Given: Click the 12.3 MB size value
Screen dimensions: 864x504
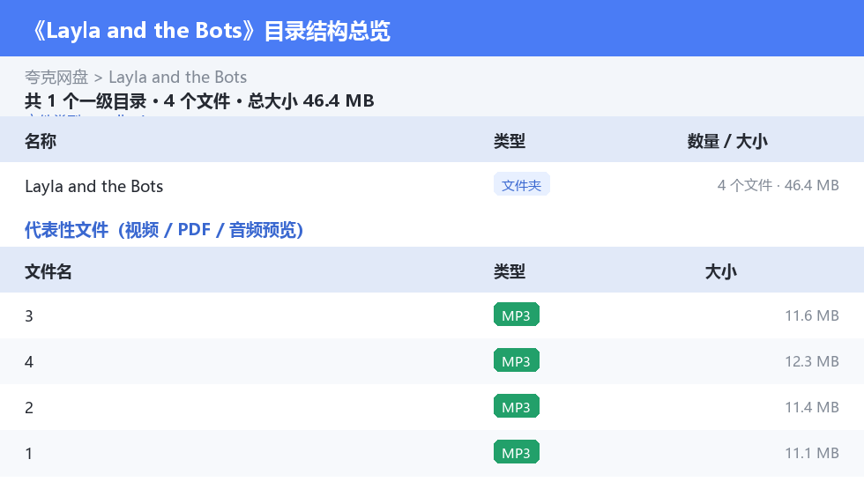Looking at the screenshot, I should [812, 361].
